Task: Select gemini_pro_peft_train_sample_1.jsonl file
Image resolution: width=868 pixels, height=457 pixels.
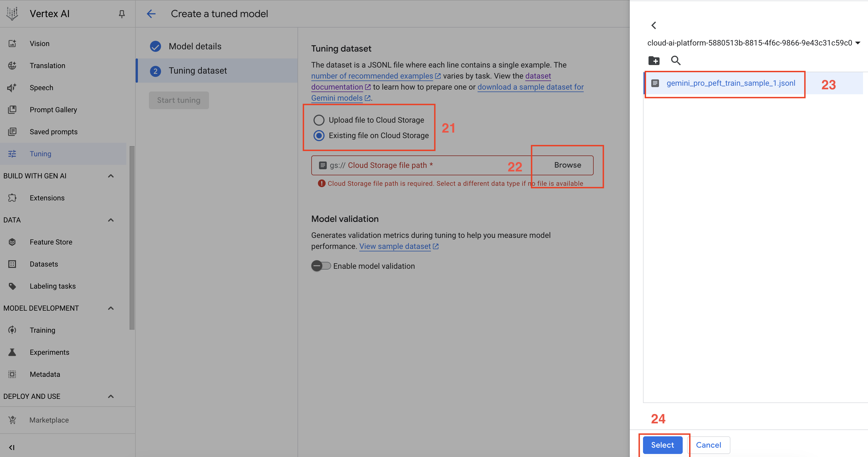Action: (x=730, y=83)
